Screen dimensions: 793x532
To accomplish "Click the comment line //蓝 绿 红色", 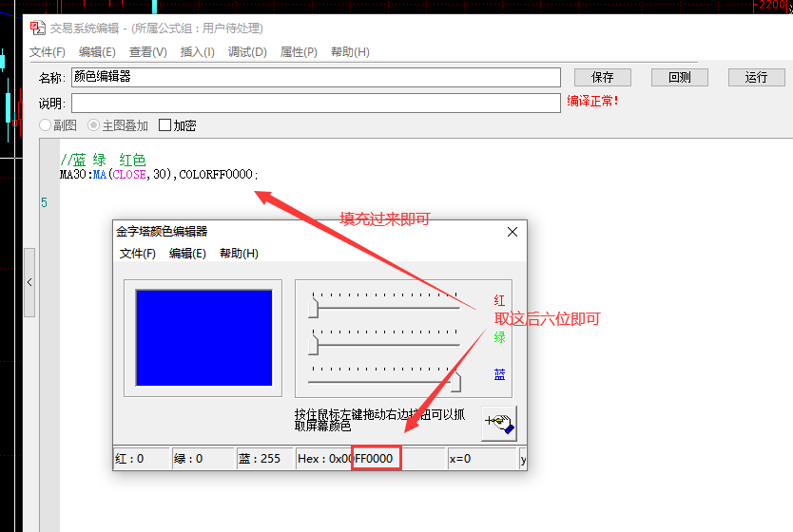I will point(103,161).
